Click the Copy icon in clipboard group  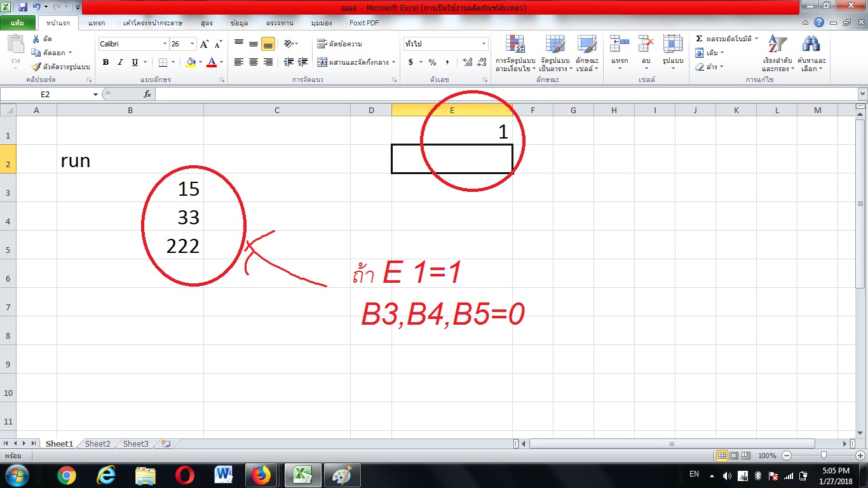coord(36,53)
